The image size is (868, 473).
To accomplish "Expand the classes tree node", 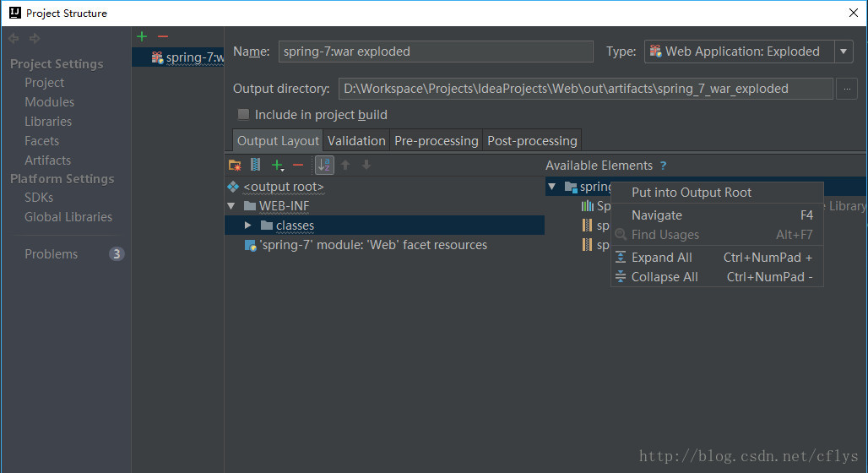I will 248,225.
